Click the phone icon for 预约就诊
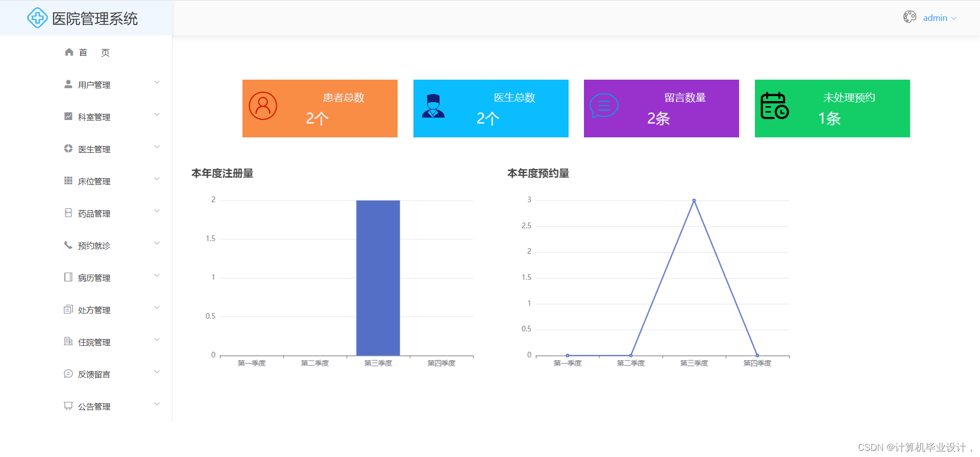980x457 pixels. tap(68, 245)
